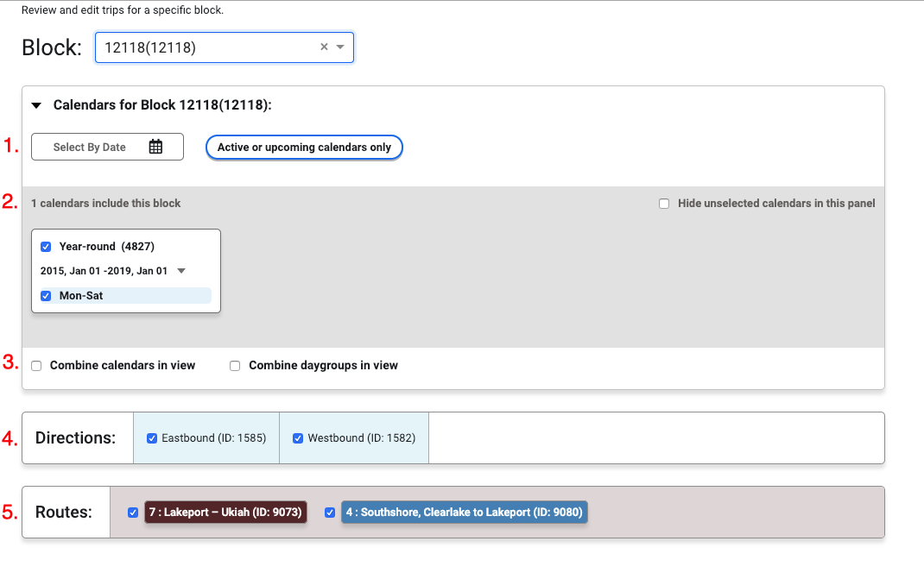Image resolution: width=924 pixels, height=579 pixels.
Task: Click the 2015, Jan 01 -2019, Jan 01 text
Action: [104, 271]
